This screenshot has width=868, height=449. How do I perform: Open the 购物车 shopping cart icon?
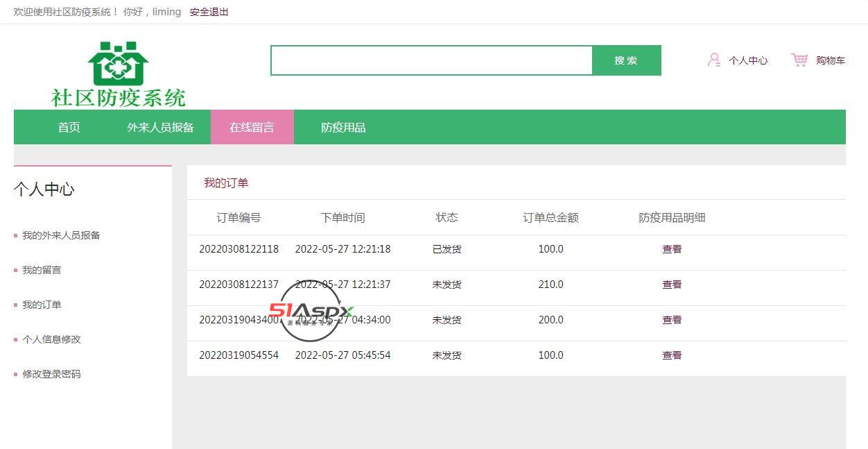coord(799,60)
